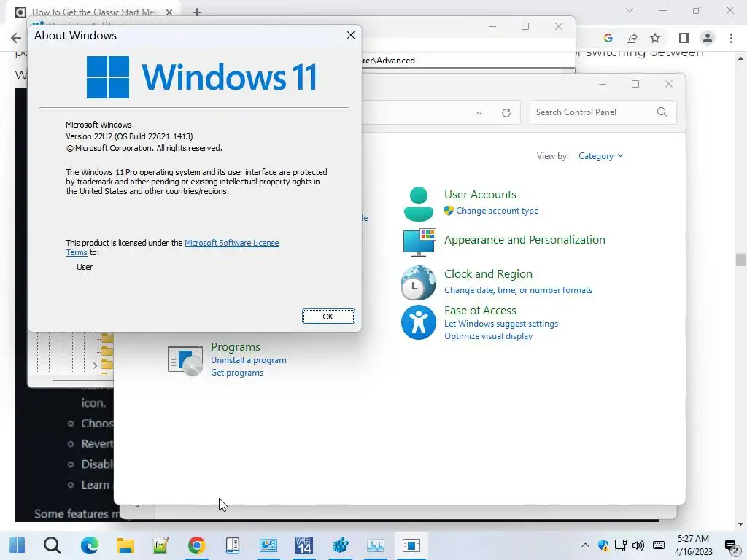747x560 pixels.
Task: Open network status tray icon
Action: (620, 545)
